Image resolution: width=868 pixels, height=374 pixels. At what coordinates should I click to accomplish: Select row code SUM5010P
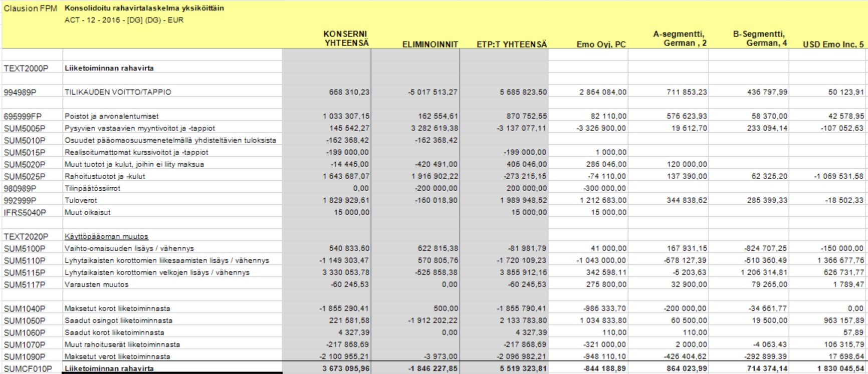pyautogui.click(x=24, y=140)
